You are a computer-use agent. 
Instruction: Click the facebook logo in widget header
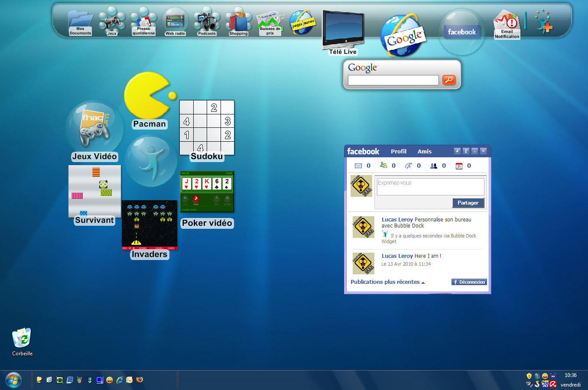(x=363, y=151)
